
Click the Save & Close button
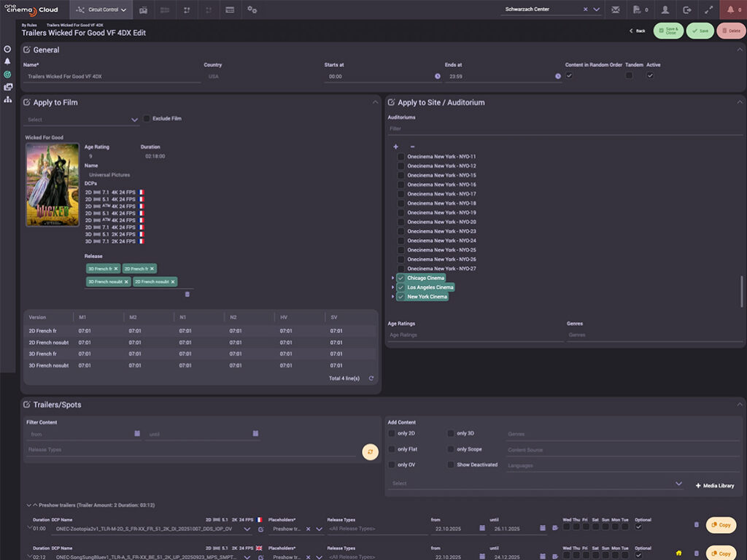(668, 31)
